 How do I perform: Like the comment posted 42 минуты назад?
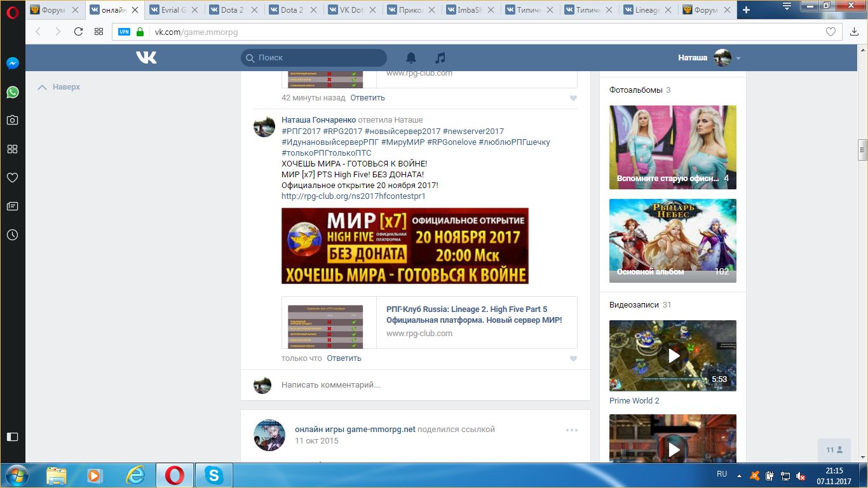573,98
